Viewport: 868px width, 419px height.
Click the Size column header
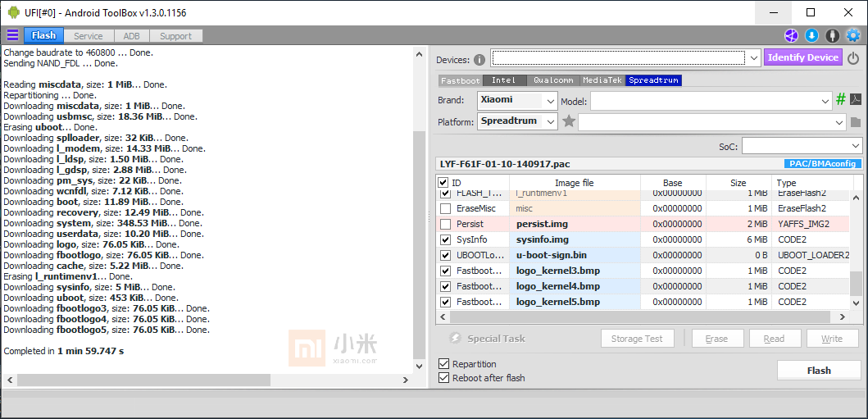click(738, 183)
